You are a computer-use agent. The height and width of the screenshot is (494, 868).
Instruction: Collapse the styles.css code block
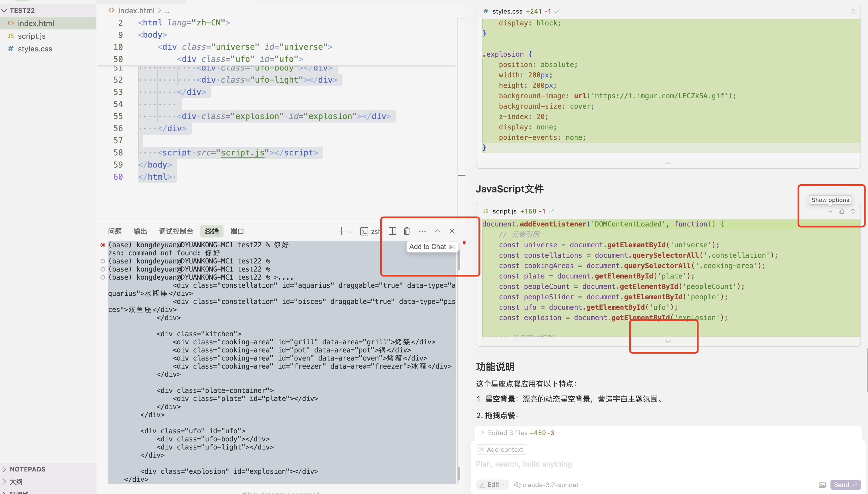[x=668, y=164]
